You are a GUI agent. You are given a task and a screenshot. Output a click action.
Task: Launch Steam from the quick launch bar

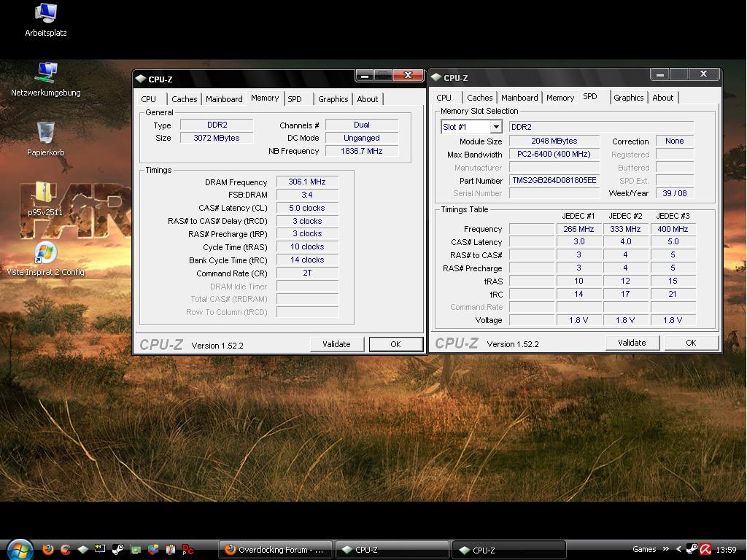[x=118, y=550]
